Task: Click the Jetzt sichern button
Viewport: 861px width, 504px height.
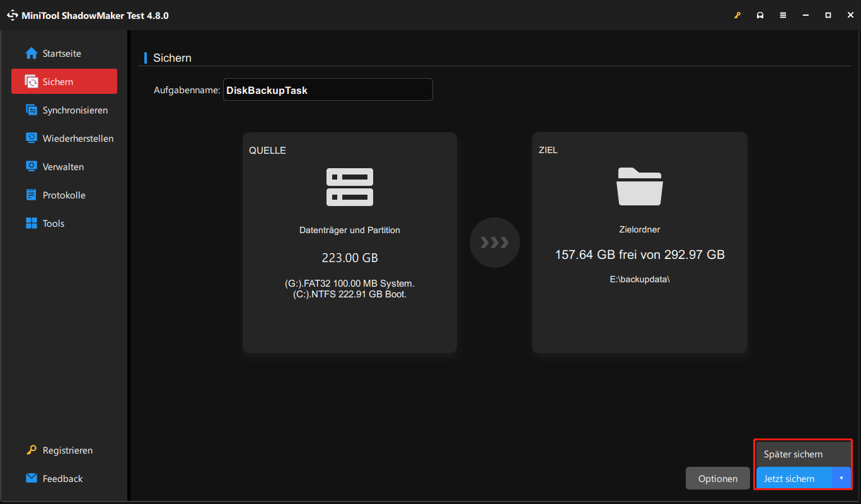Action: [x=794, y=479]
